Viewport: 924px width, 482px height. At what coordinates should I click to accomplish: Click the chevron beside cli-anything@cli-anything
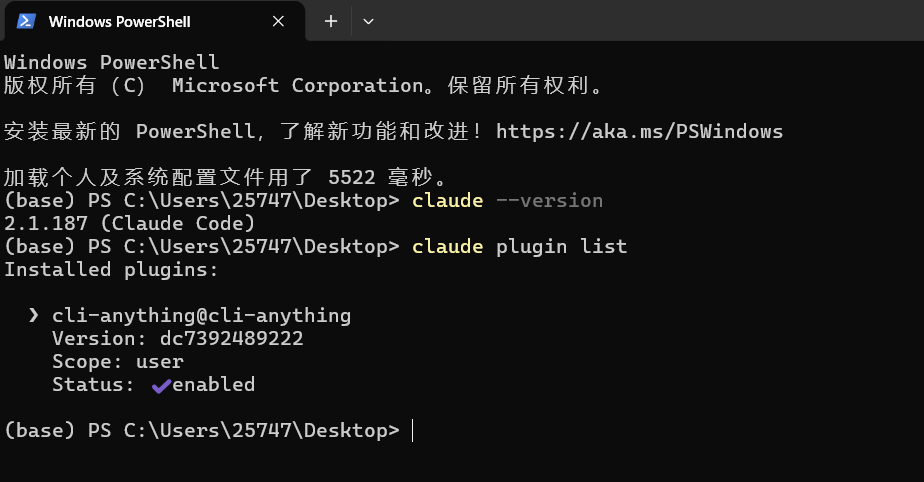pos(34,315)
